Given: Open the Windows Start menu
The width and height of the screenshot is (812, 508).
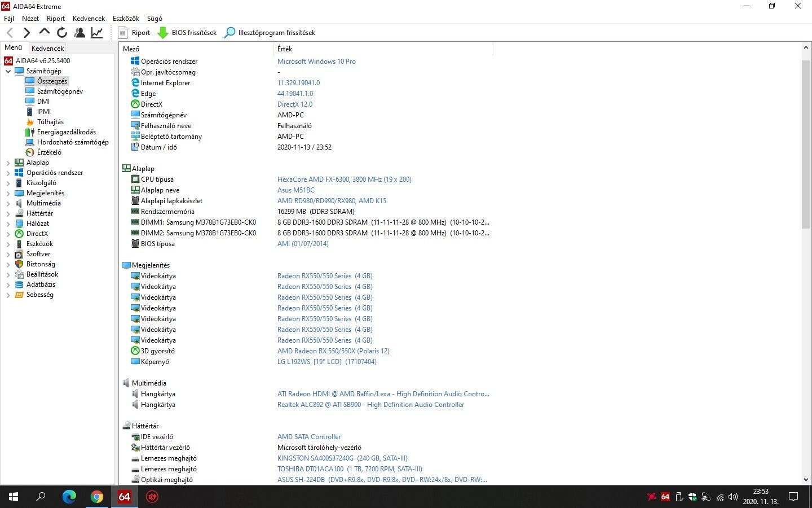Looking at the screenshot, I should pos(14,497).
